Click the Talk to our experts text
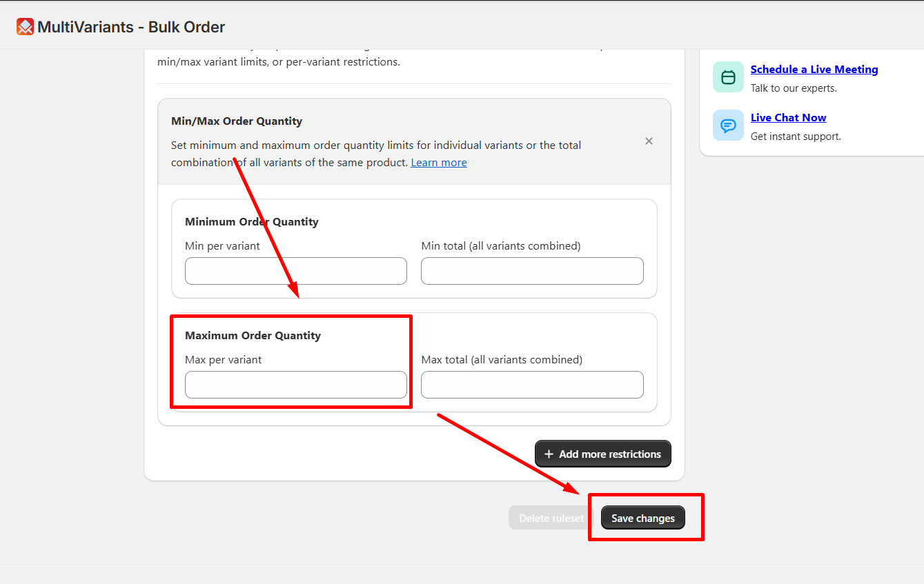 click(794, 88)
